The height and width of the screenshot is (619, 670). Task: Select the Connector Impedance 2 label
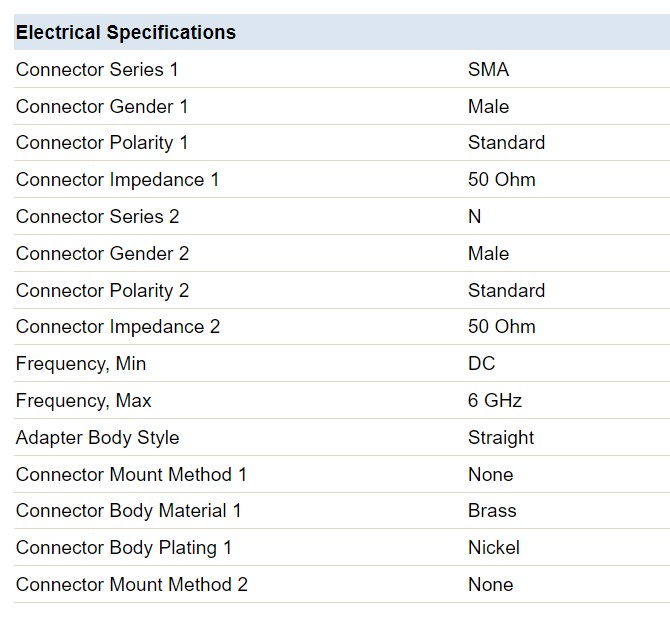[118, 327]
